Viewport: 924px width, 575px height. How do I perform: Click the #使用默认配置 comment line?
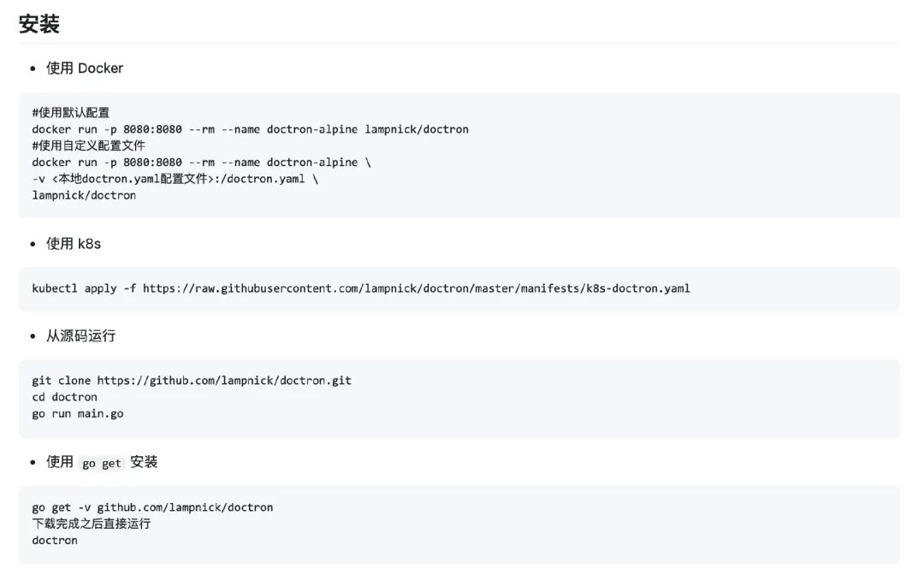click(x=71, y=113)
